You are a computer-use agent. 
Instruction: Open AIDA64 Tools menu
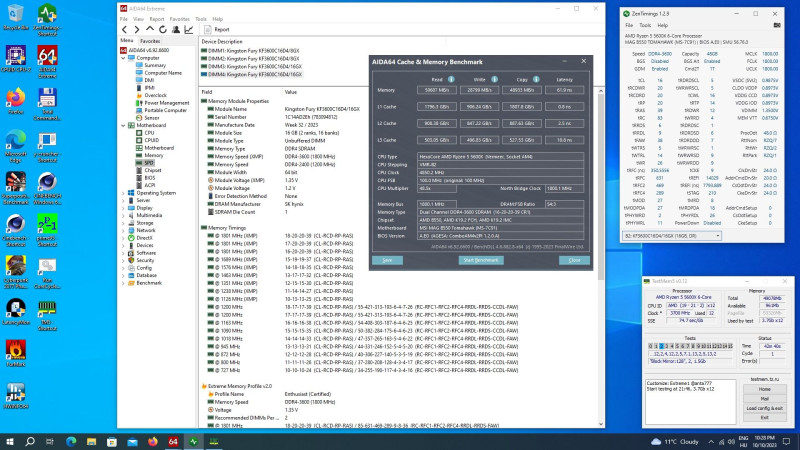(x=201, y=19)
